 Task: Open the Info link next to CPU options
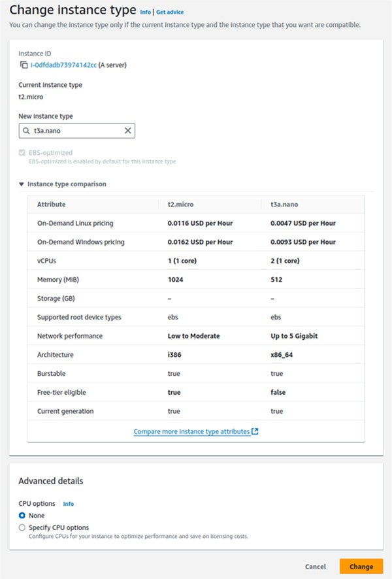68,504
